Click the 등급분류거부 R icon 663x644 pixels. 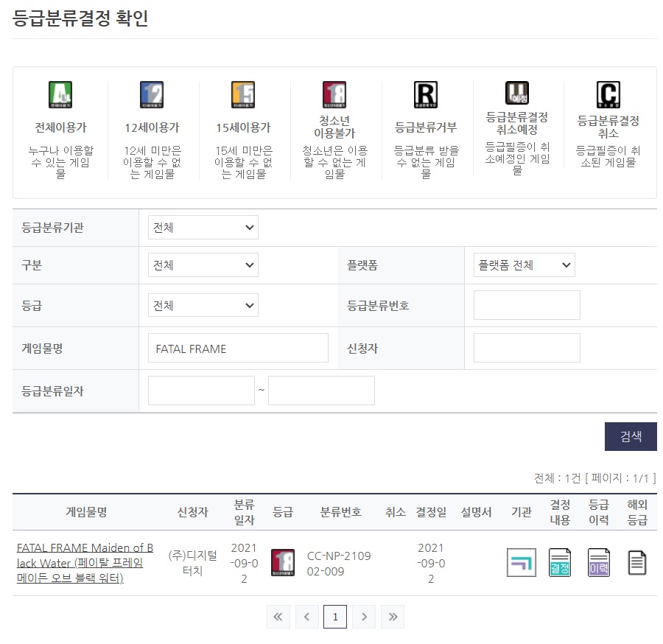click(x=426, y=94)
